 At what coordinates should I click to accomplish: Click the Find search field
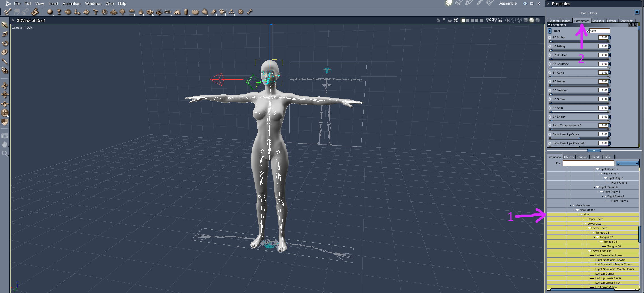(x=588, y=163)
